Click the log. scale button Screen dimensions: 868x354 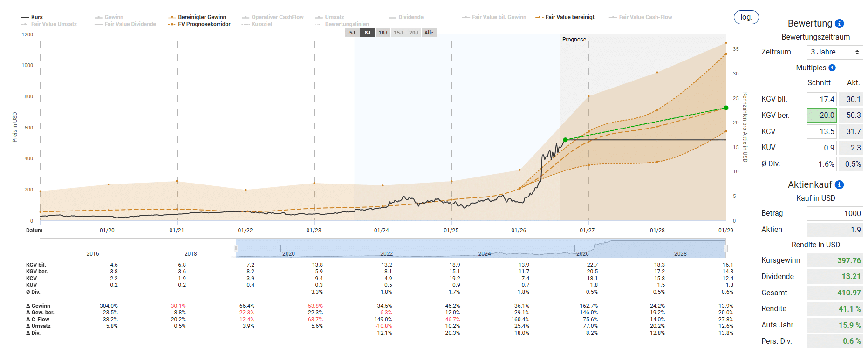(746, 17)
